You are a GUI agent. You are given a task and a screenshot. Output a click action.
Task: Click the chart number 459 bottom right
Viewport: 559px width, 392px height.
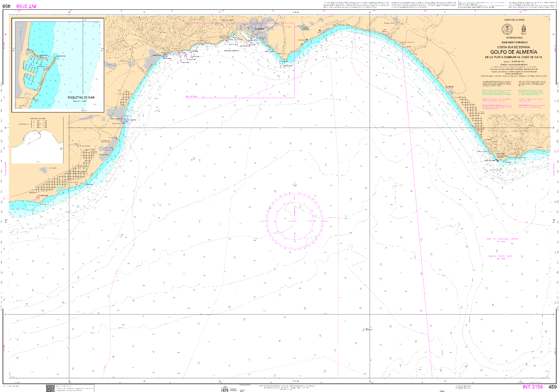(552, 387)
